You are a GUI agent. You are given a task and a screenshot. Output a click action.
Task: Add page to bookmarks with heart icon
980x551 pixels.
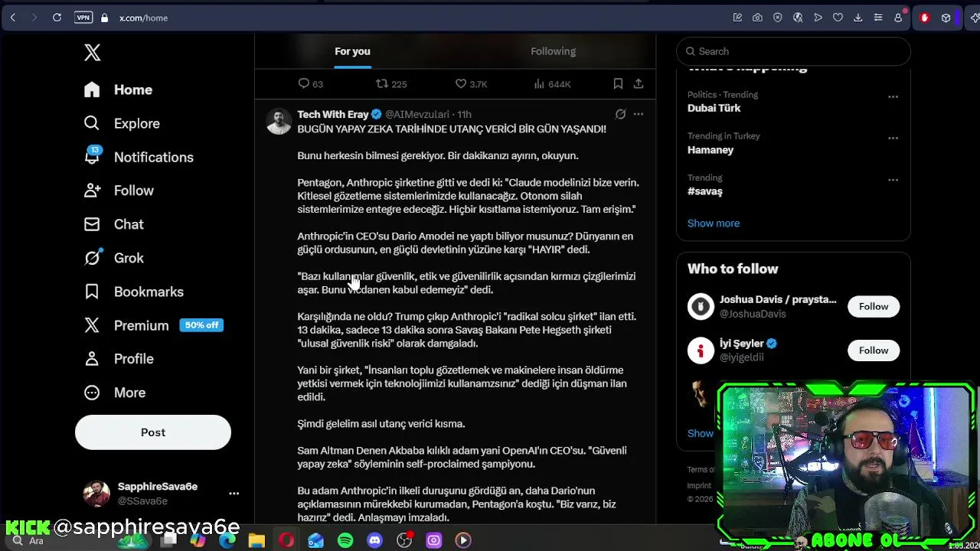[x=838, y=18]
